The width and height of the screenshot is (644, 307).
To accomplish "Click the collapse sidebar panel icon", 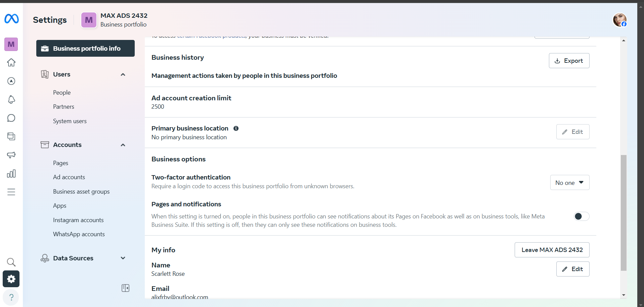I will [x=125, y=288].
